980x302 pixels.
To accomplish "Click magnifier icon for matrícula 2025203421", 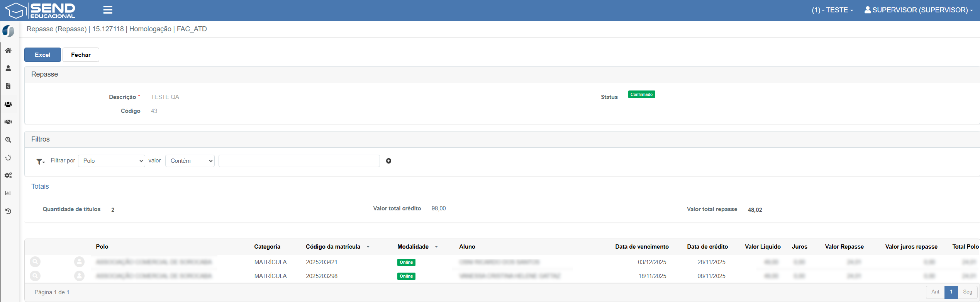I will pyautogui.click(x=35, y=262).
